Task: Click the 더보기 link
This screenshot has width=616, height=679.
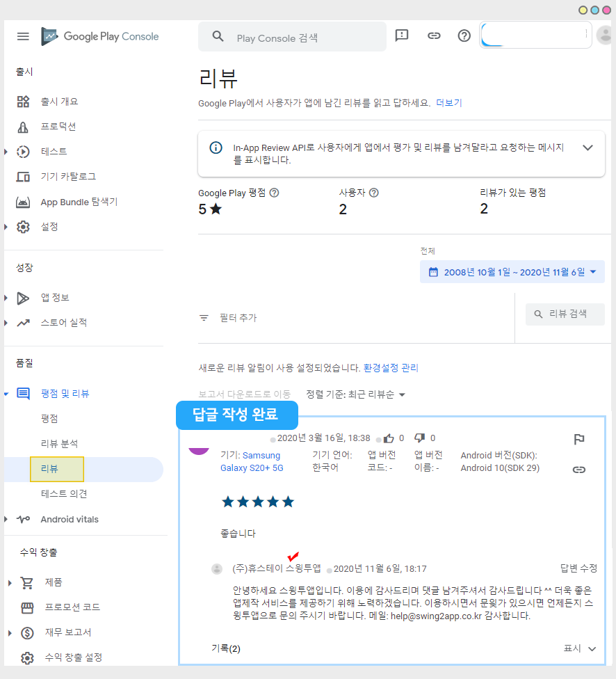Action: click(448, 103)
